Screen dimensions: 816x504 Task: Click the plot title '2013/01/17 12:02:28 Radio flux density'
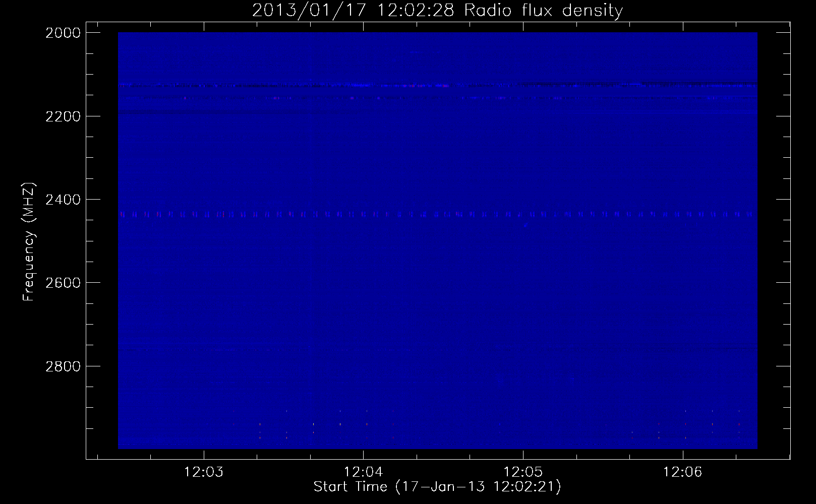coord(437,10)
